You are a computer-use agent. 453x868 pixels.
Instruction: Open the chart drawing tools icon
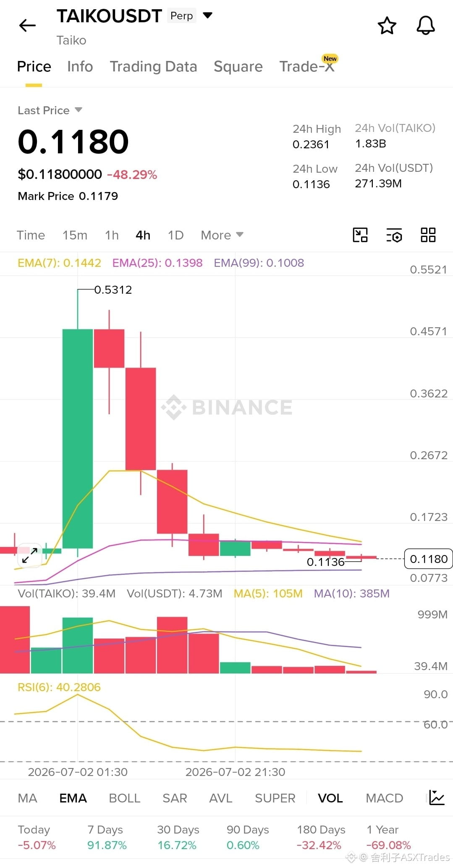click(360, 235)
